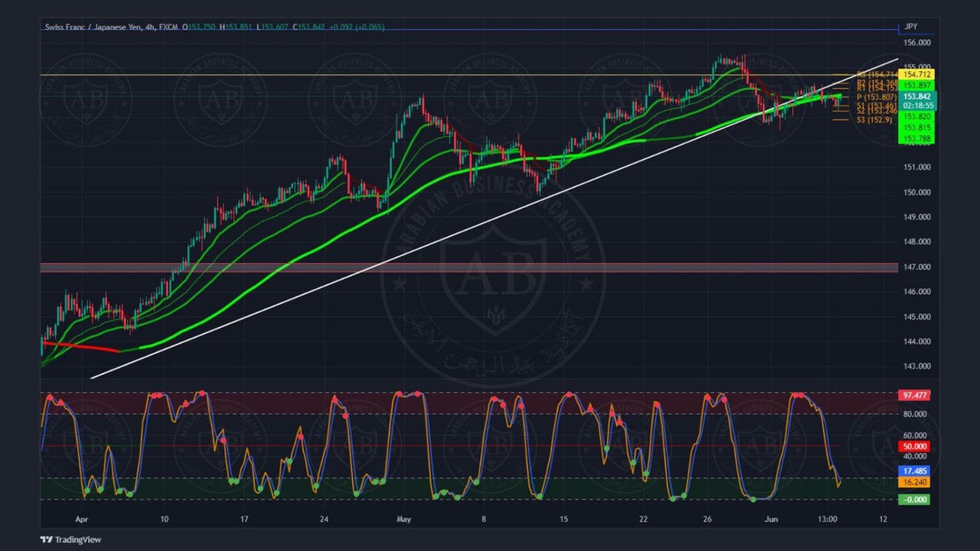Screen dimensions: 980x551
Task: Click the 80.000 oscillator scale label
Action: pyautogui.click(x=915, y=414)
